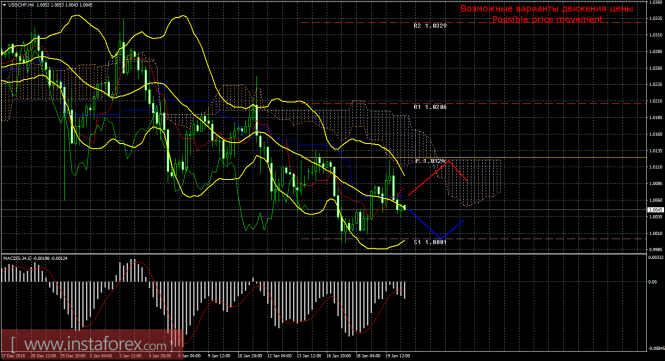
Task: Click the current price tag on price axis
Action: (x=656, y=210)
